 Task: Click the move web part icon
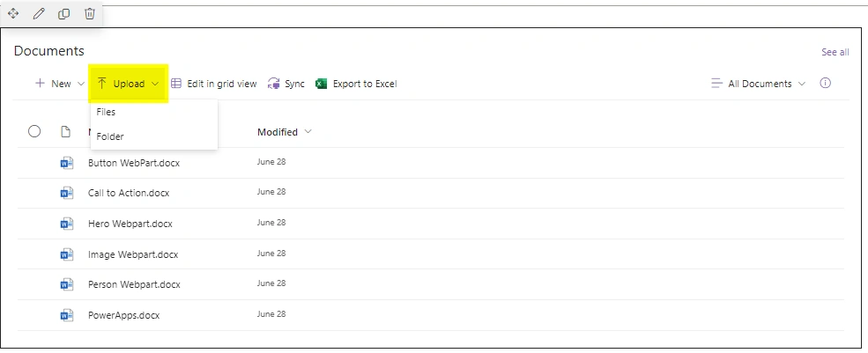coord(13,14)
